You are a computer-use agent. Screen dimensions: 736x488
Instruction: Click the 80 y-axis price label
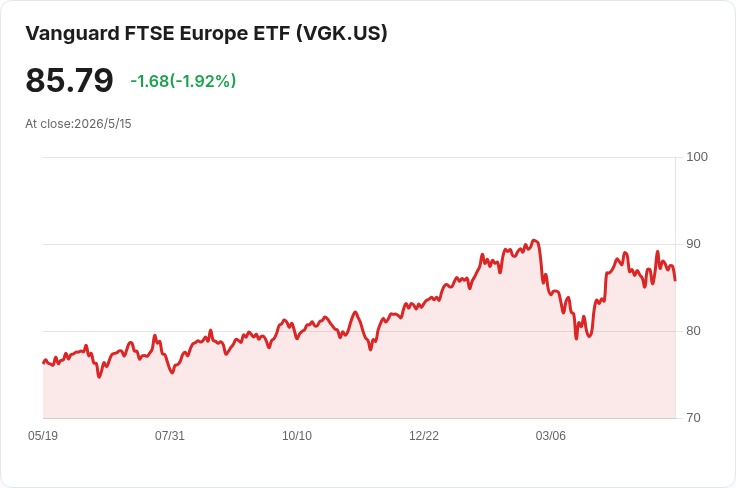[x=693, y=331]
